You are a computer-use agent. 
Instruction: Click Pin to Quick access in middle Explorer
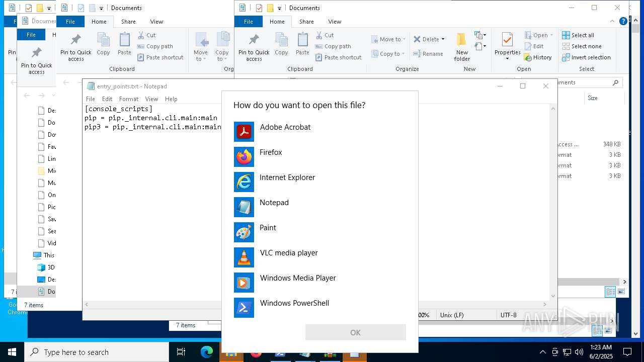76,47
